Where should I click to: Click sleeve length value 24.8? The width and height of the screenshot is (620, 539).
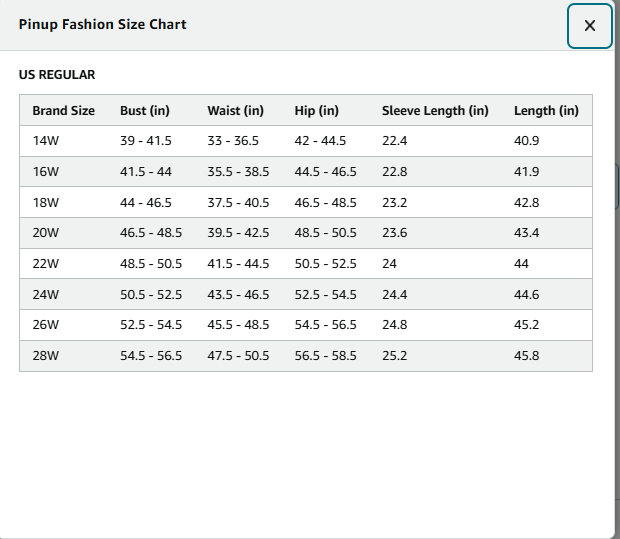pos(395,325)
